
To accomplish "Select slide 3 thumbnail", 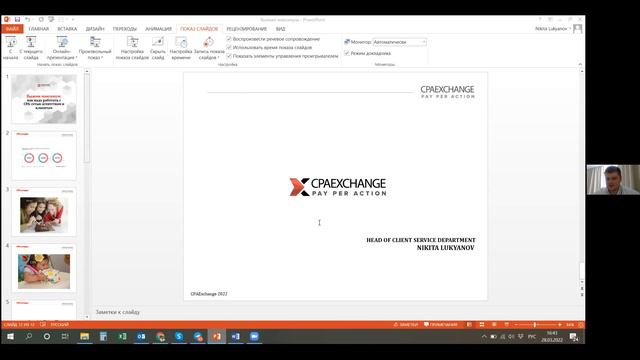I will point(44,211).
